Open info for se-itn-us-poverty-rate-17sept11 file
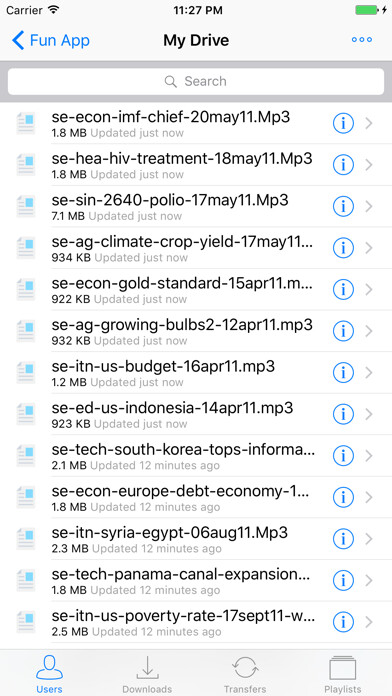 343,622
